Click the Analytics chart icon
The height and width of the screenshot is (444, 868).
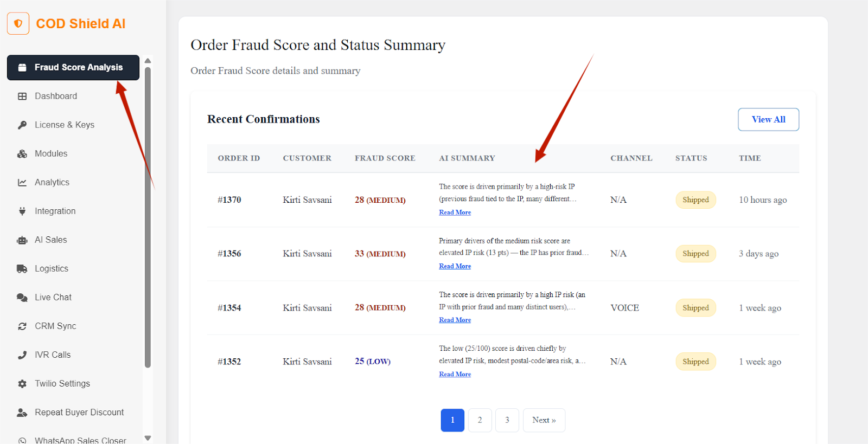point(22,183)
